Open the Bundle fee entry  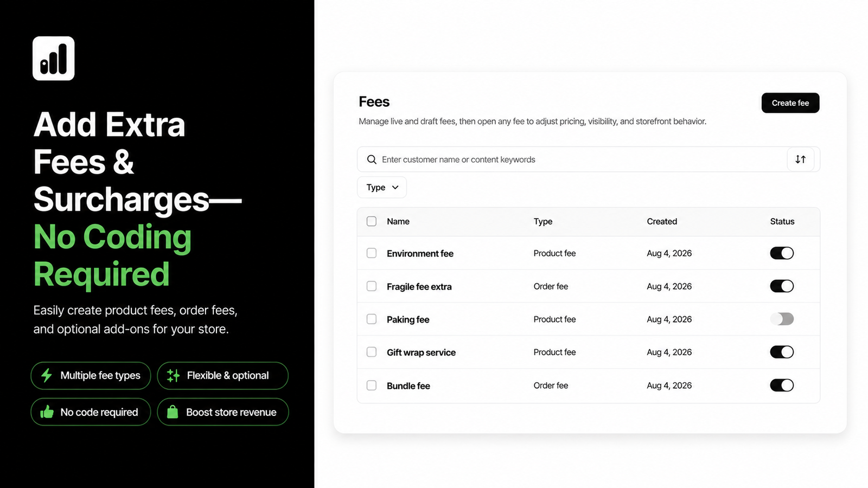pyautogui.click(x=409, y=386)
